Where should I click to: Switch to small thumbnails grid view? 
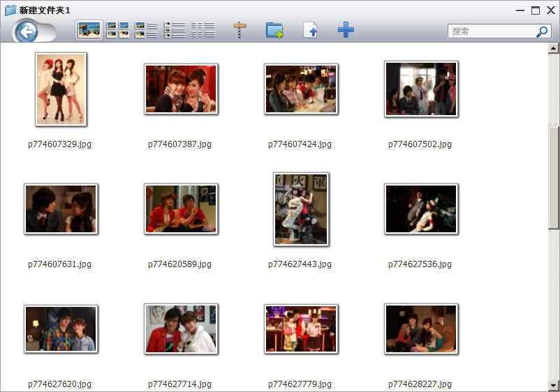point(118,30)
